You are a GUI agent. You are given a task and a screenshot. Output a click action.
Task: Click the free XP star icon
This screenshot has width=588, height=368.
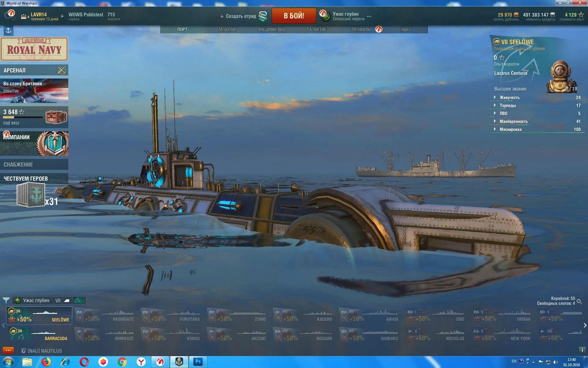click(x=581, y=15)
